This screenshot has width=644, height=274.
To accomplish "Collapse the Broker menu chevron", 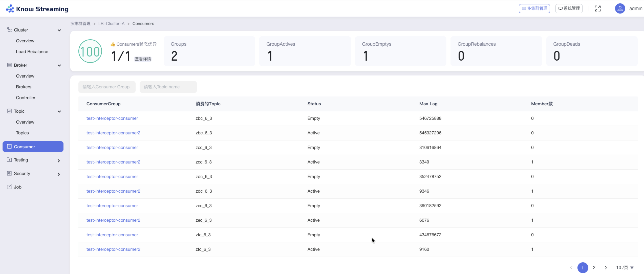I will point(59,65).
